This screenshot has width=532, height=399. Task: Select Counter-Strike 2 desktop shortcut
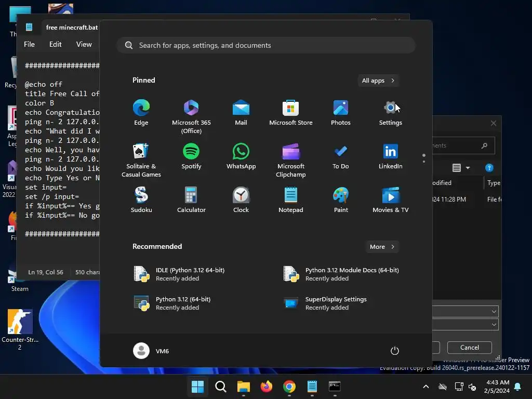(20, 329)
